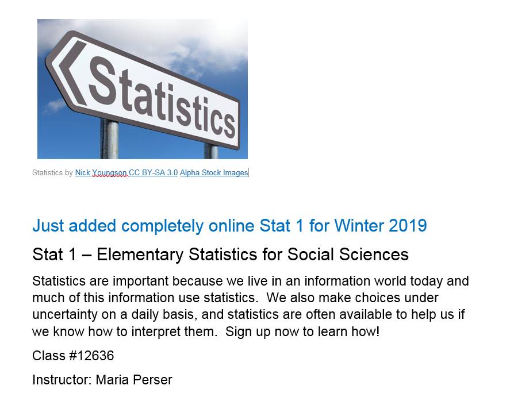Click the "Instructor: Maria Perser" line
The image size is (510, 420).
tap(102, 380)
